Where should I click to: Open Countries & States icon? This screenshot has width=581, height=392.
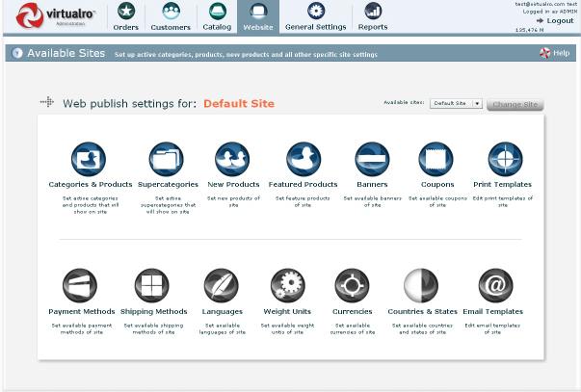coord(421,286)
